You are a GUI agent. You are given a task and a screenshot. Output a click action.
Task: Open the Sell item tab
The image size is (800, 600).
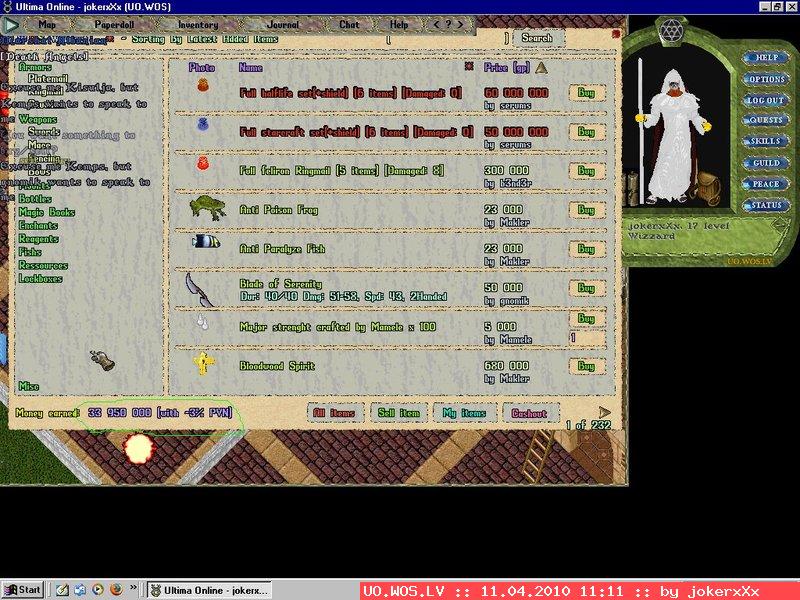(399, 413)
